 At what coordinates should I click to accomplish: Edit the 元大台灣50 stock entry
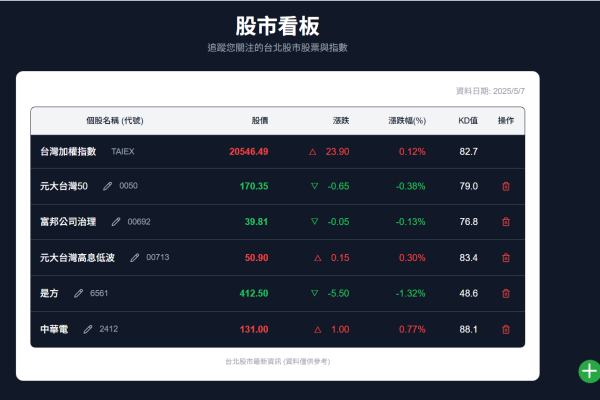107,186
